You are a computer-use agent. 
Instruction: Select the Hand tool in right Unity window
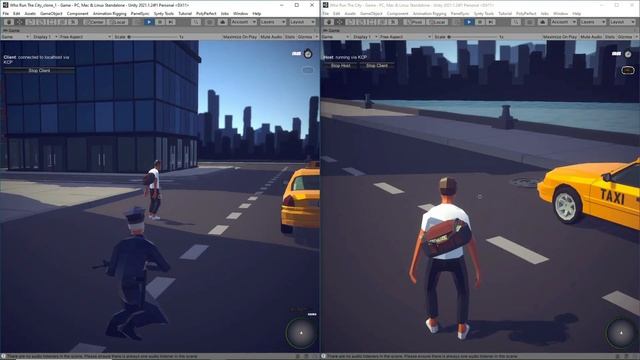328,22
